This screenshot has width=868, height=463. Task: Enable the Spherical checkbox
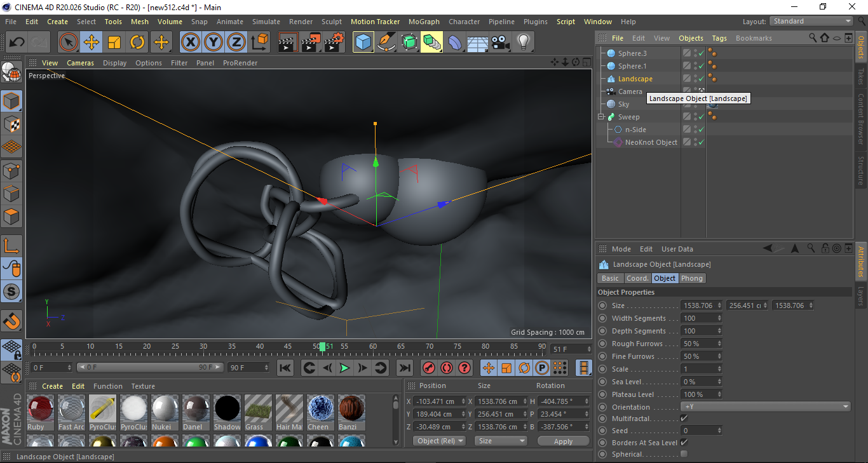(x=684, y=454)
